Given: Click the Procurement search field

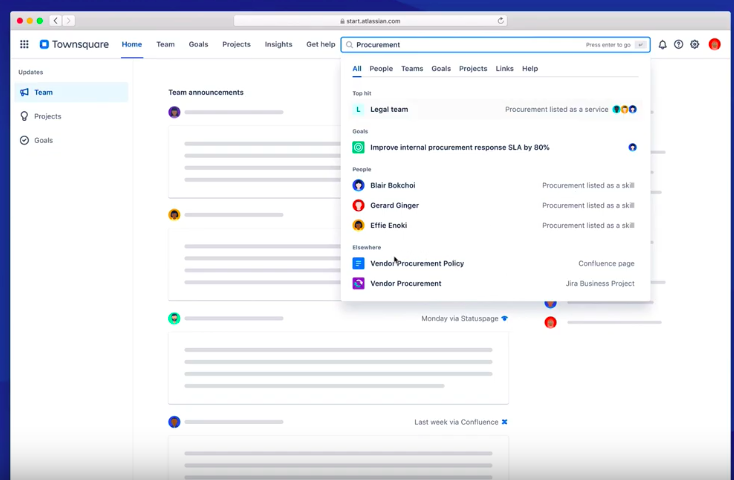Looking at the screenshot, I should (495, 45).
